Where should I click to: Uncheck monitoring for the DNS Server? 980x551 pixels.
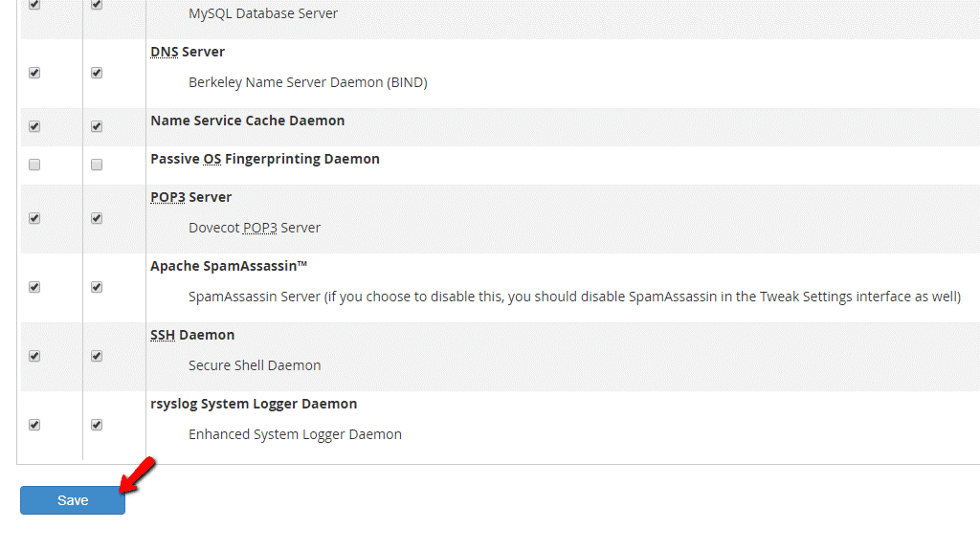96,73
